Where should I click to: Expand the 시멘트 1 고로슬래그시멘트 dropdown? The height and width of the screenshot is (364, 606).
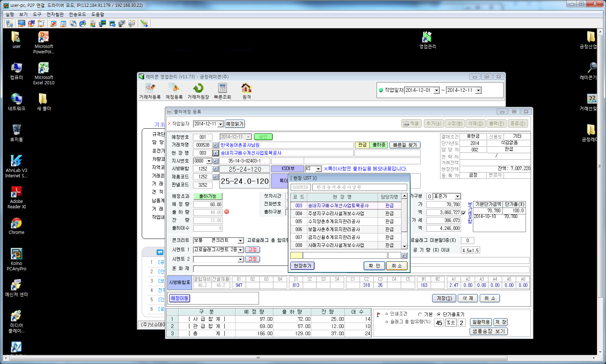[x=241, y=250]
